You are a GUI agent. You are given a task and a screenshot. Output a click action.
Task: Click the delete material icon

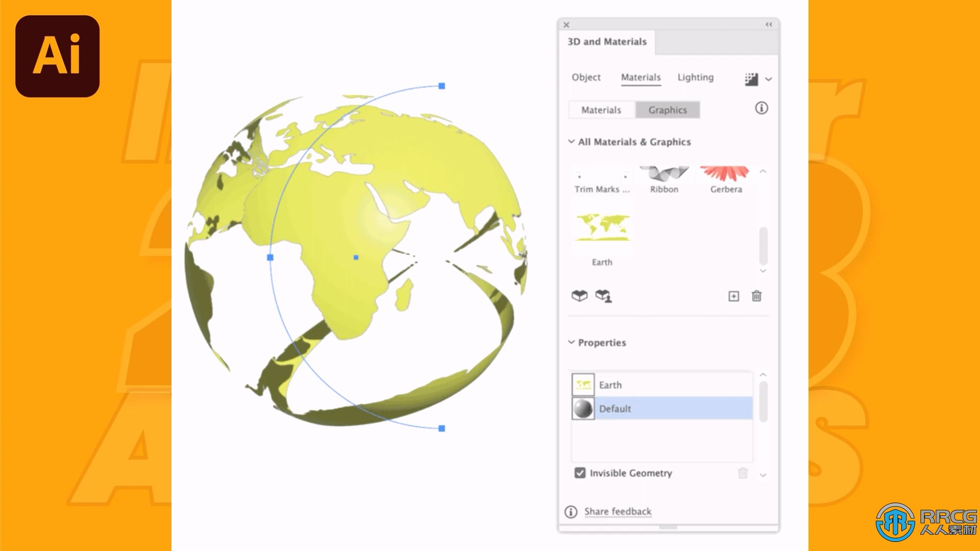756,296
